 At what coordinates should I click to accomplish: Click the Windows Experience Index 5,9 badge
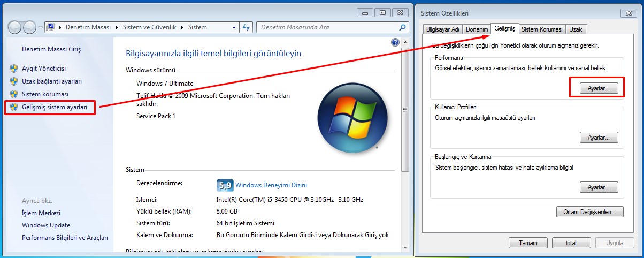[225, 185]
